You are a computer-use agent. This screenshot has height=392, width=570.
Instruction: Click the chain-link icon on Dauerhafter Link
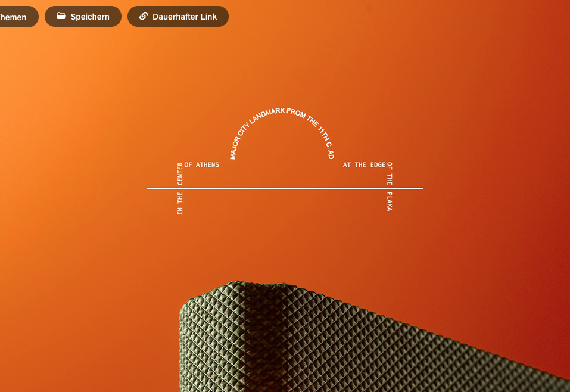(x=143, y=16)
